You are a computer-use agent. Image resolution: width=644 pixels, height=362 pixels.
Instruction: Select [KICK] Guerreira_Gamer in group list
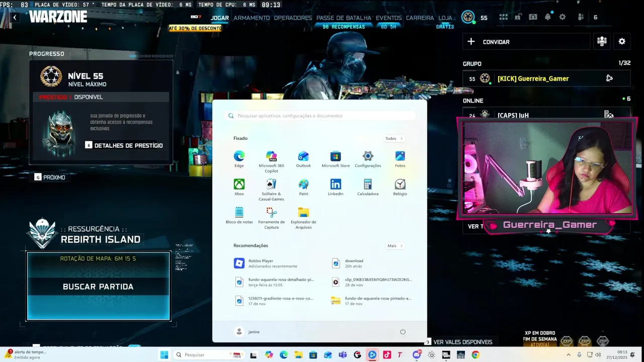(x=546, y=78)
